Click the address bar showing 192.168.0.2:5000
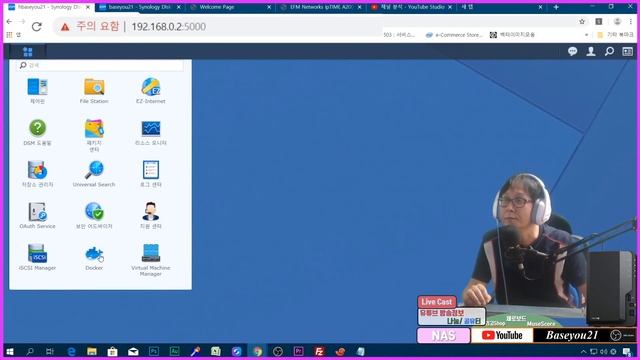Viewport: 640px width, 360px height. pyautogui.click(x=168, y=27)
